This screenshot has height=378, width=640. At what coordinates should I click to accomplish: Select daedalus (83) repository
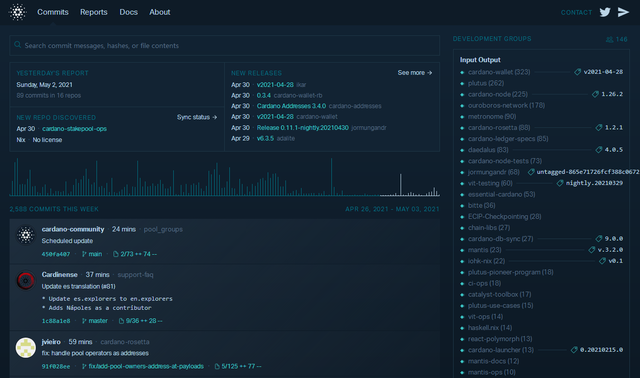coord(488,150)
